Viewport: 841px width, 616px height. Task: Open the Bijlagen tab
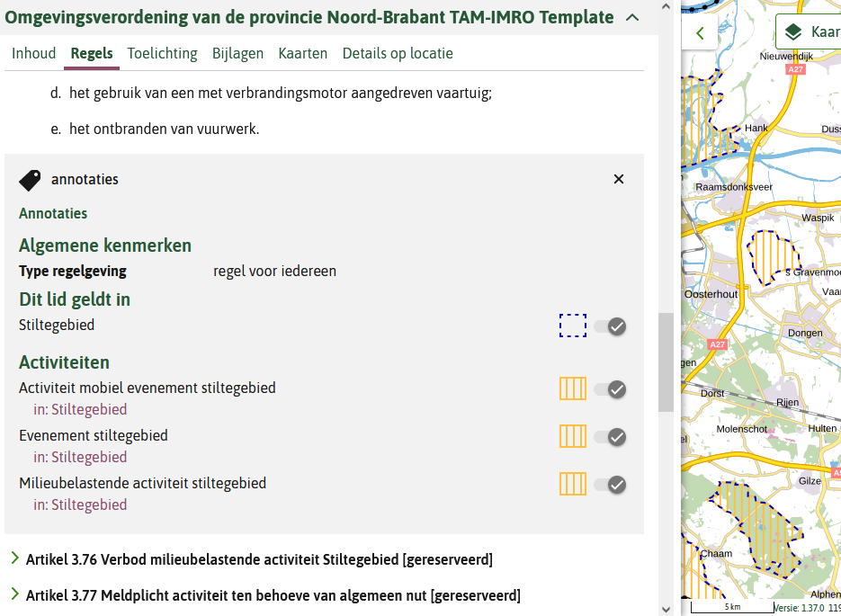point(238,54)
